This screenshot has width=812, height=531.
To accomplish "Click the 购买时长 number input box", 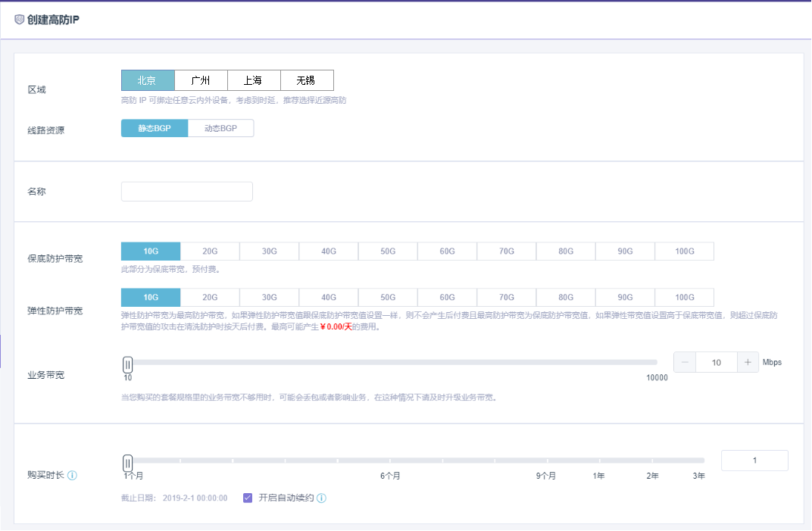I will click(754, 461).
